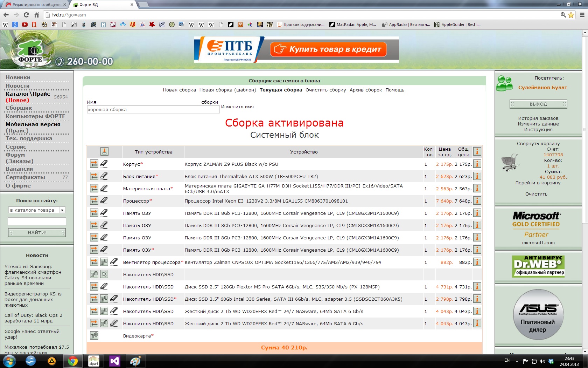Open the YouTube bookmark icon

tap(24, 25)
